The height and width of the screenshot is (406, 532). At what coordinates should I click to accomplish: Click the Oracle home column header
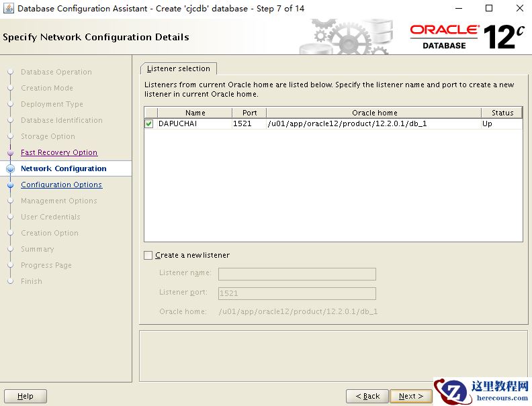click(374, 113)
